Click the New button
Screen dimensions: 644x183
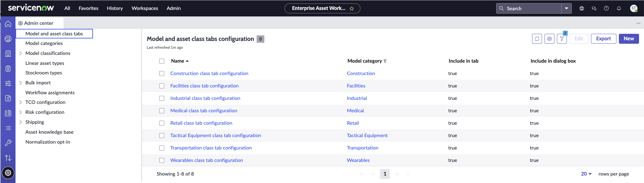(x=629, y=39)
